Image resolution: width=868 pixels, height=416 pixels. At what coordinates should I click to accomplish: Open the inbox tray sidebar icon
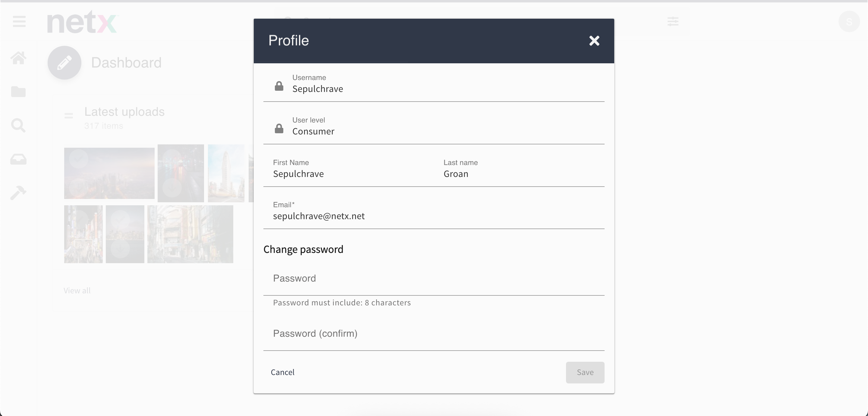tap(18, 159)
